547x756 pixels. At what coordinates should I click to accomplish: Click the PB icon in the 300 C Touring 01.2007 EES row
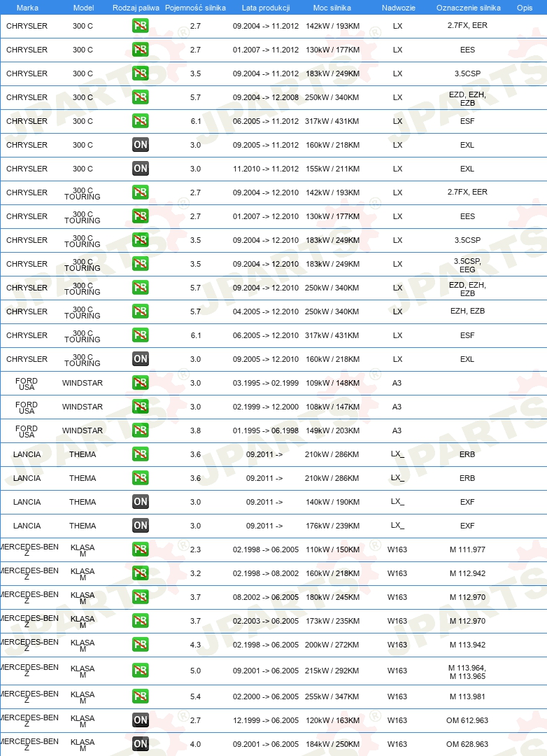coord(140,216)
